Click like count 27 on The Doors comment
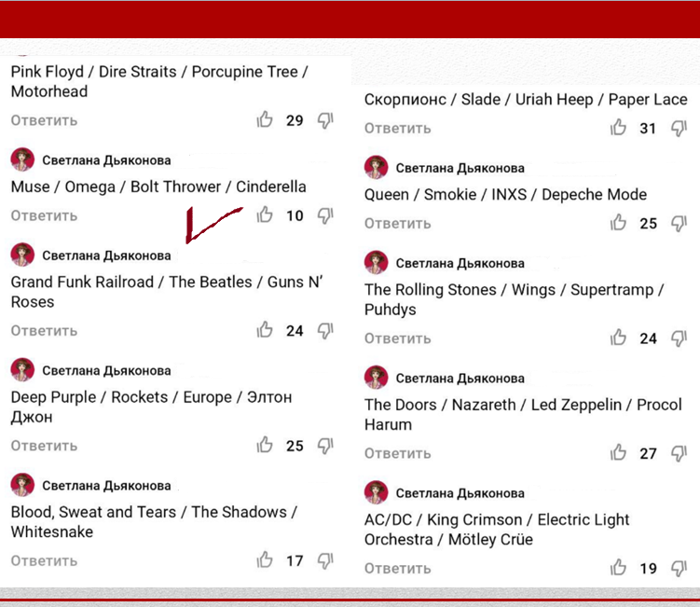700x607 pixels. coord(648,453)
